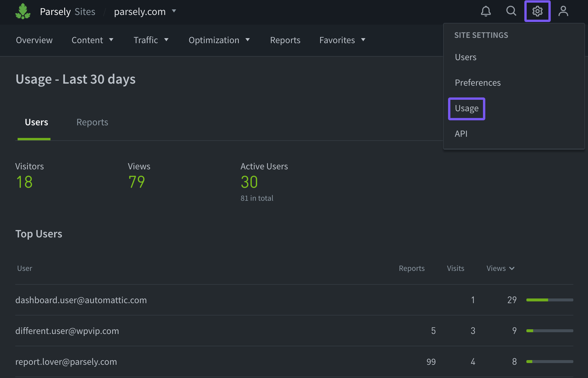This screenshot has width=588, height=378.
Task: Open the notifications bell
Action: (x=486, y=11)
